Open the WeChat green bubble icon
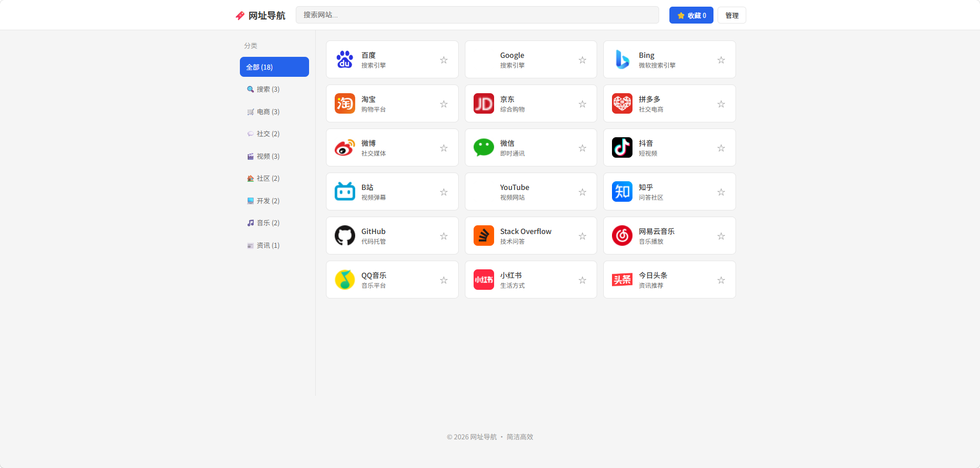980x468 pixels. [x=484, y=147]
